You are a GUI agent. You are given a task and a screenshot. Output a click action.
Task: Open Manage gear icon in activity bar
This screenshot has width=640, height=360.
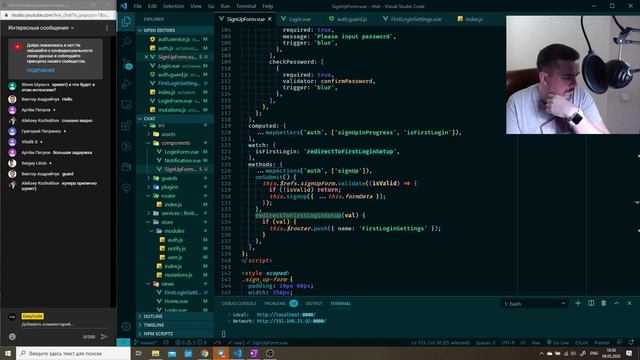[127, 327]
